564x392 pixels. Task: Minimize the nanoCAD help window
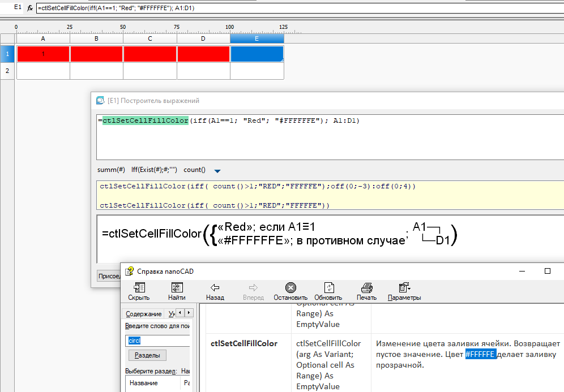(x=522, y=271)
